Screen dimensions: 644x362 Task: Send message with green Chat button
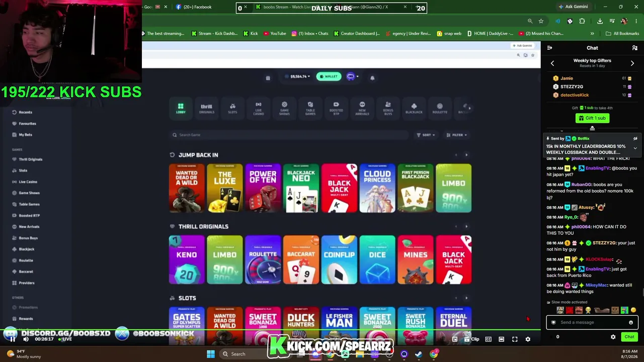tap(629, 337)
